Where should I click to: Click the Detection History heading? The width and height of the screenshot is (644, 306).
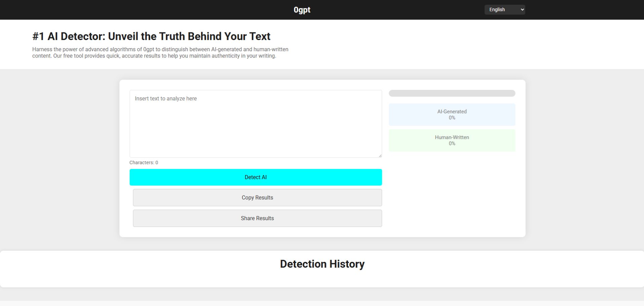(x=322, y=264)
